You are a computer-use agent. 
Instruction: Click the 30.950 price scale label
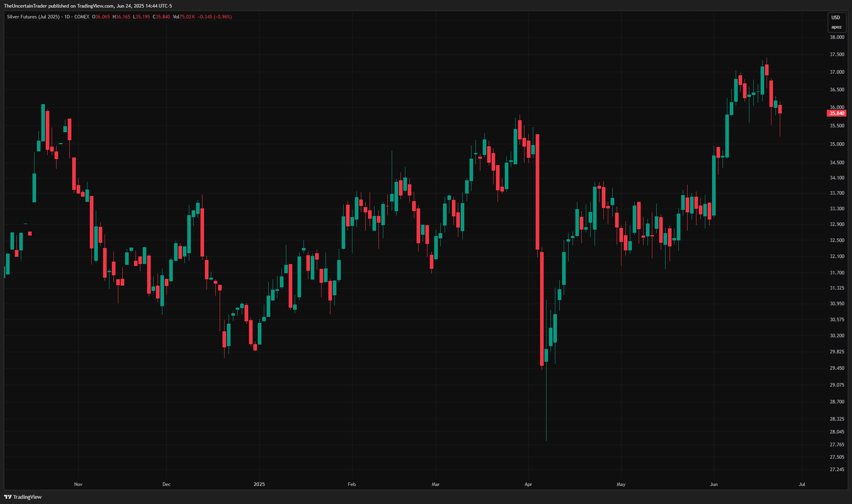(x=837, y=304)
